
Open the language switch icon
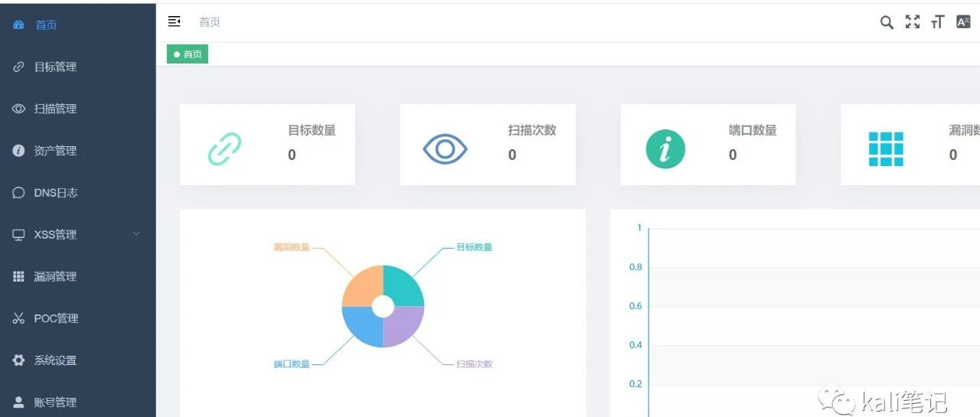click(x=963, y=21)
